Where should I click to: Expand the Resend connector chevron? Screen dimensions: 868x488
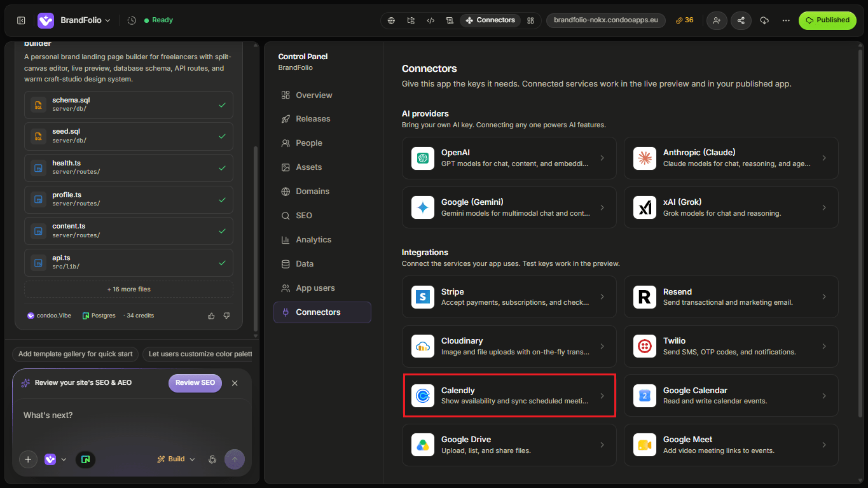(x=824, y=296)
